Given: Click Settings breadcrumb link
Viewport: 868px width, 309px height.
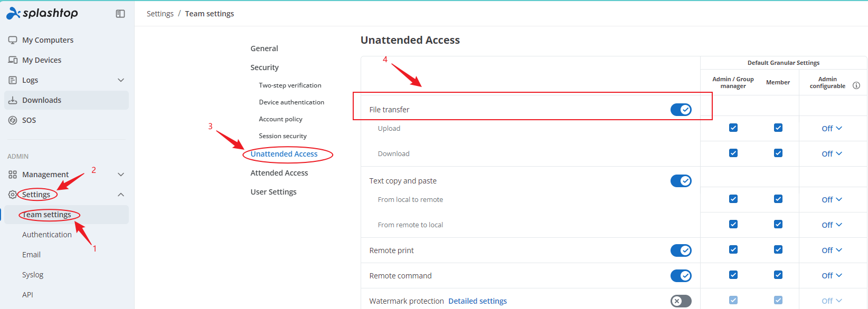Looking at the screenshot, I should 160,14.
